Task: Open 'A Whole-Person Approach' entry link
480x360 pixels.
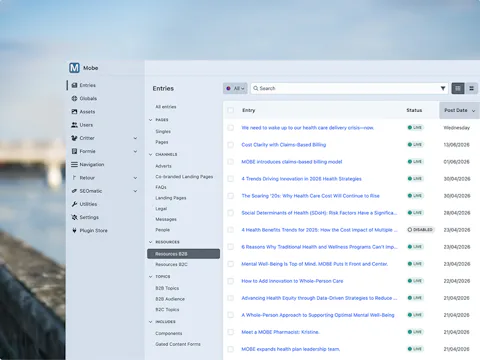Action: pos(318,315)
